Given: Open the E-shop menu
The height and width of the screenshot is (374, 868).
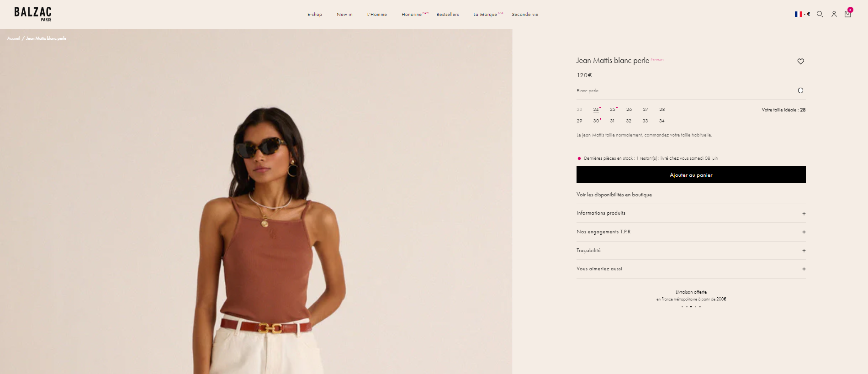Looking at the screenshot, I should (x=315, y=15).
